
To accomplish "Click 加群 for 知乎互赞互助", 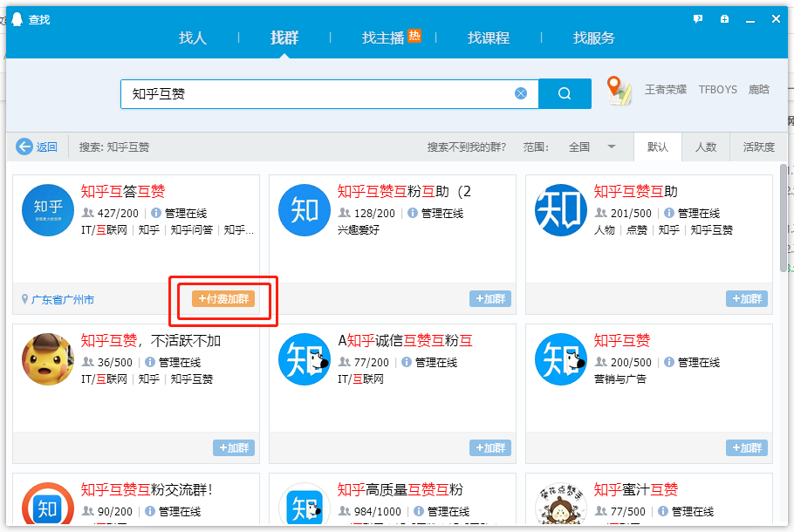I will 747,298.
